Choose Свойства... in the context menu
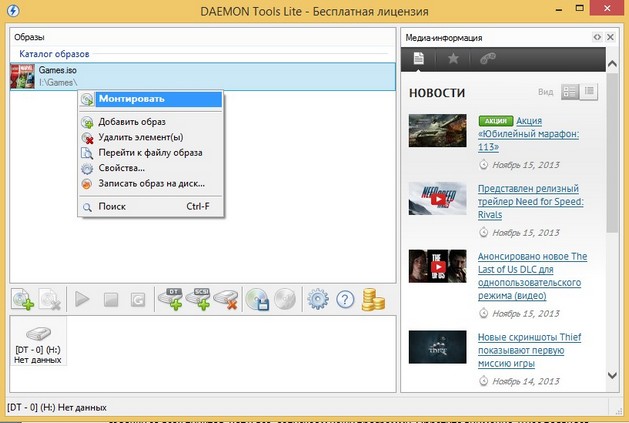The height and width of the screenshot is (423, 629). click(x=151, y=168)
